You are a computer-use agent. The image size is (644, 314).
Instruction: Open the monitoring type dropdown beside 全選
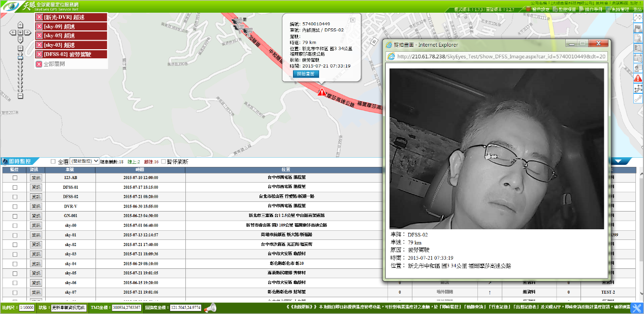[x=85, y=161]
